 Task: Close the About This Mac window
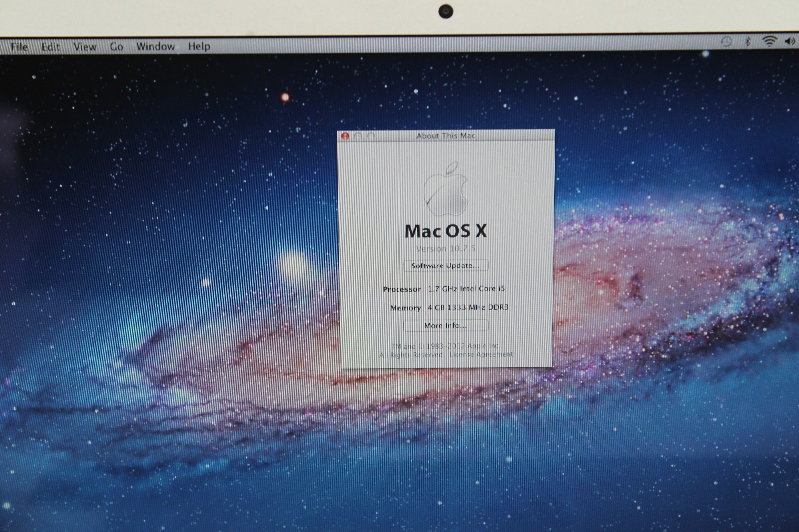coord(345,136)
